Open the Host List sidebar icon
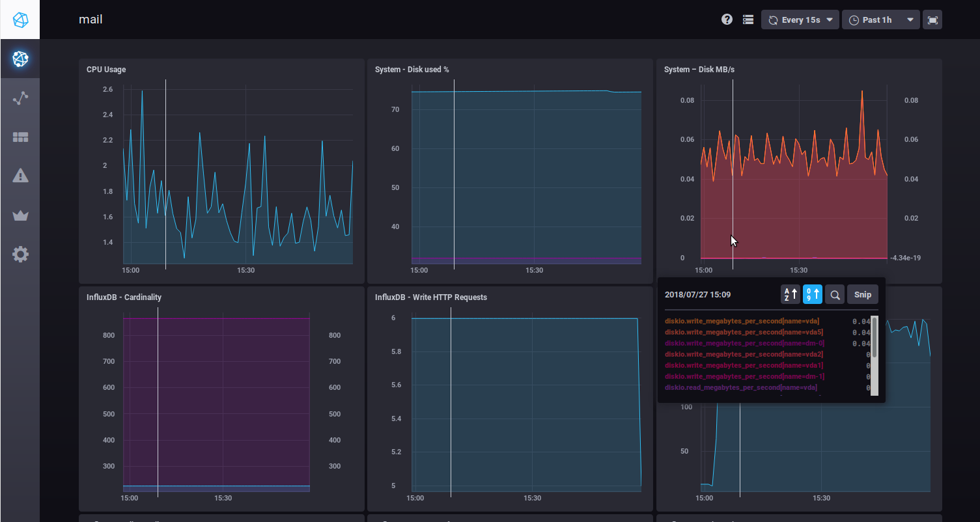 pos(20,59)
